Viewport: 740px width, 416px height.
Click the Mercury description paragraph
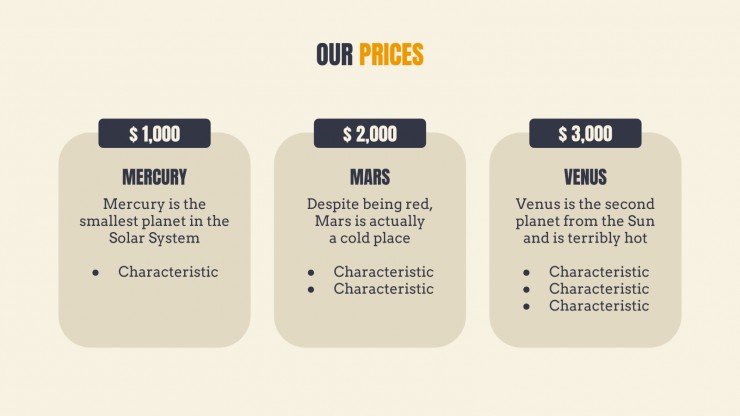click(x=154, y=221)
